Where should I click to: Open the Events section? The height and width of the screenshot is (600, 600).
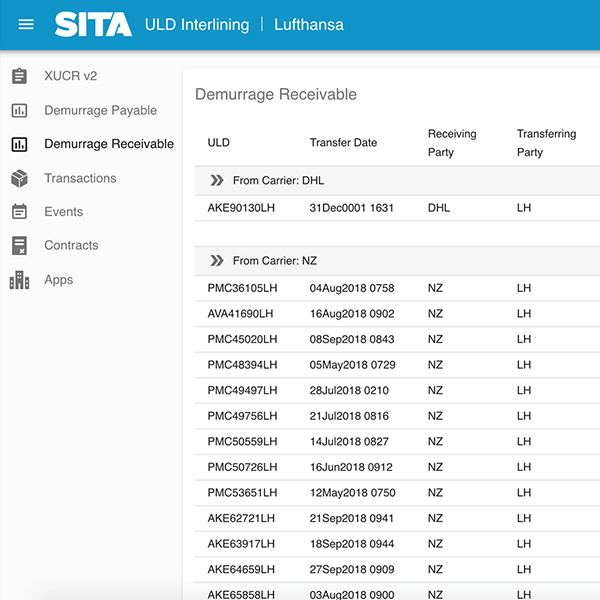click(x=64, y=212)
